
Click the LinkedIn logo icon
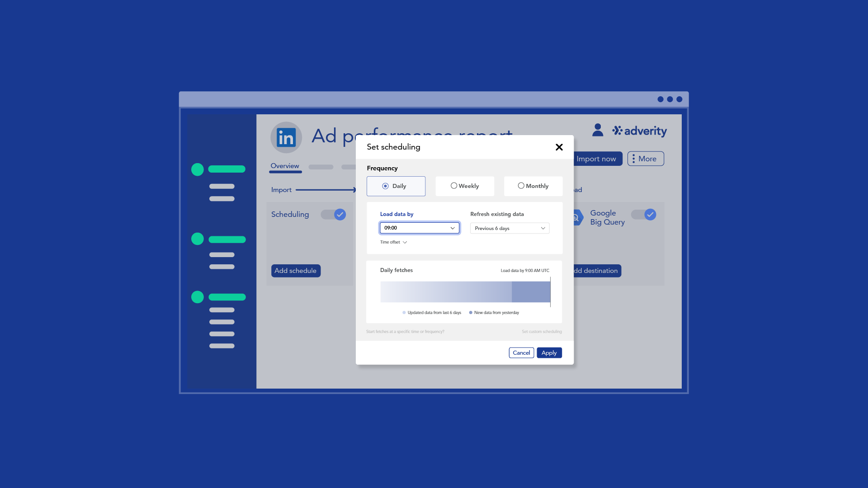click(x=286, y=137)
